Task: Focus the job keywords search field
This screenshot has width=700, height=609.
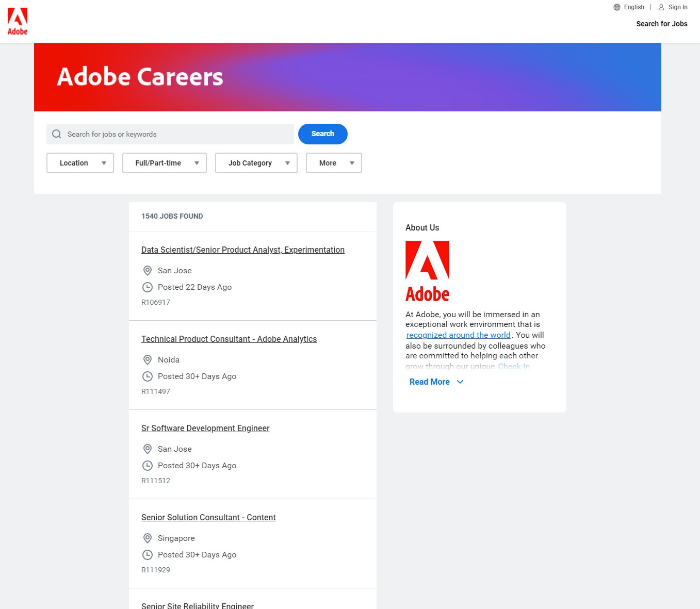Action: point(175,134)
